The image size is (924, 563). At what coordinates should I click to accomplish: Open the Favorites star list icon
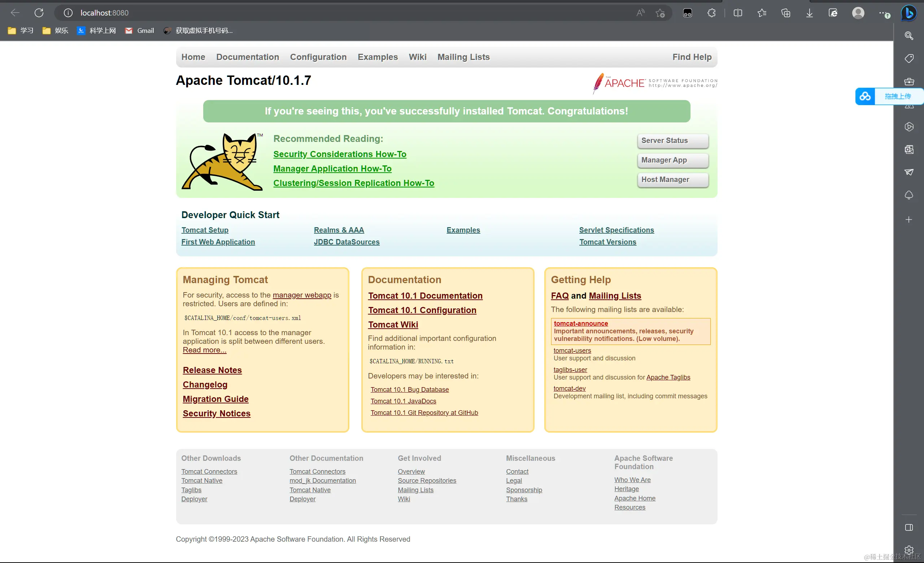point(762,13)
